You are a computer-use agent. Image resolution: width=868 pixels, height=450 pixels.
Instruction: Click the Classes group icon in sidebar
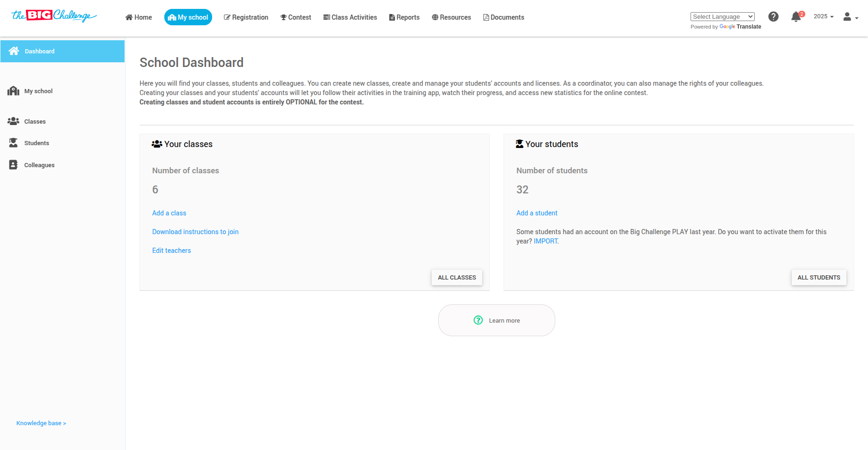pos(13,121)
